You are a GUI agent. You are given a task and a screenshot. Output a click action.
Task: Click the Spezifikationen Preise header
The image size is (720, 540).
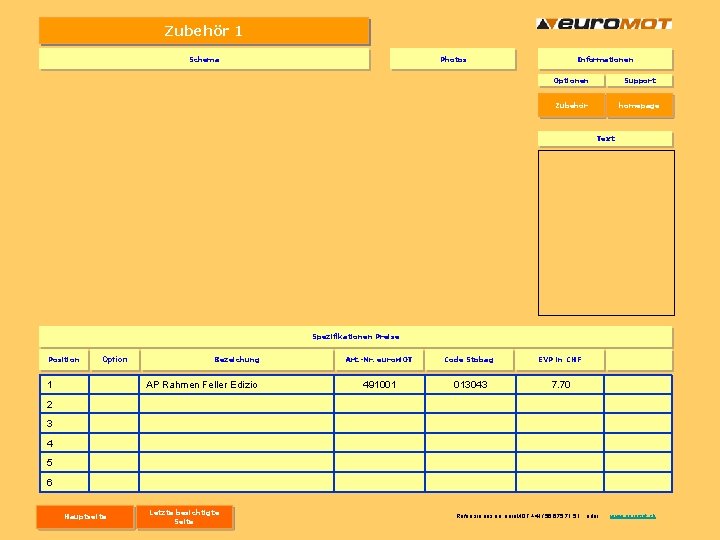pyautogui.click(x=356, y=337)
